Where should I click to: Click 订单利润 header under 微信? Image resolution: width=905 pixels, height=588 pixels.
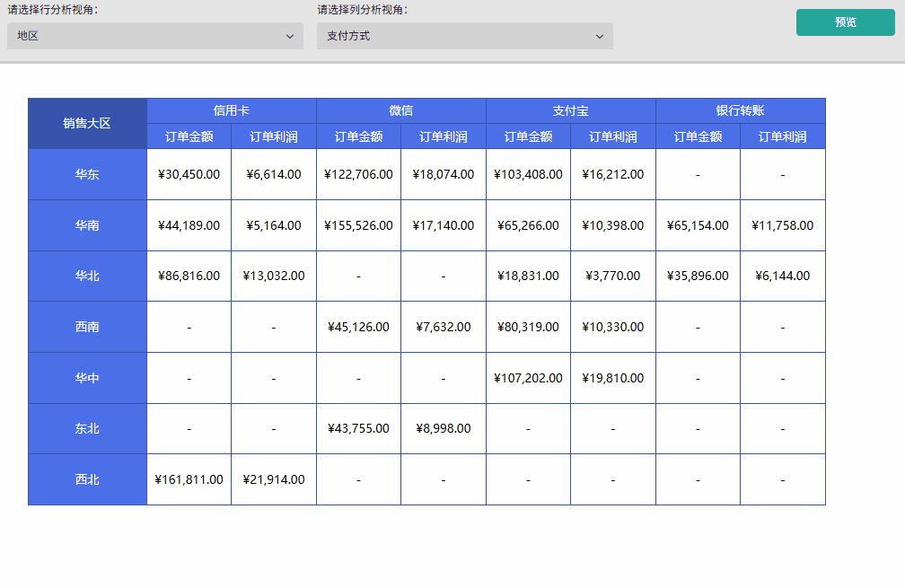pyautogui.click(x=444, y=136)
